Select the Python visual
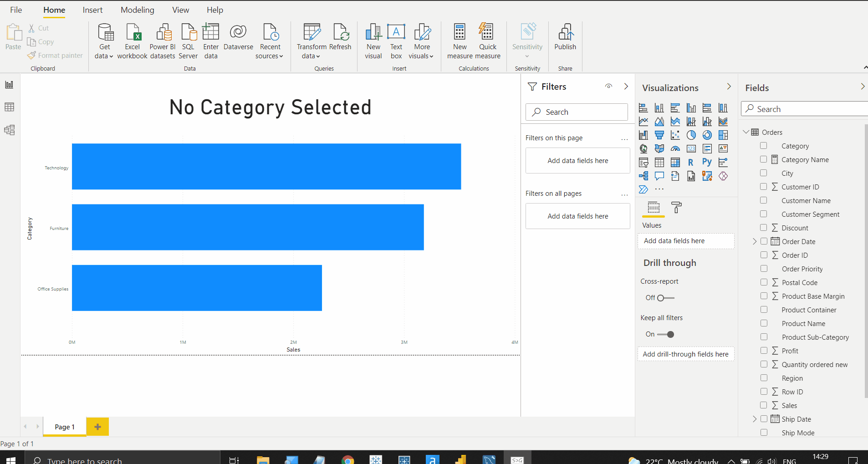 click(x=707, y=162)
